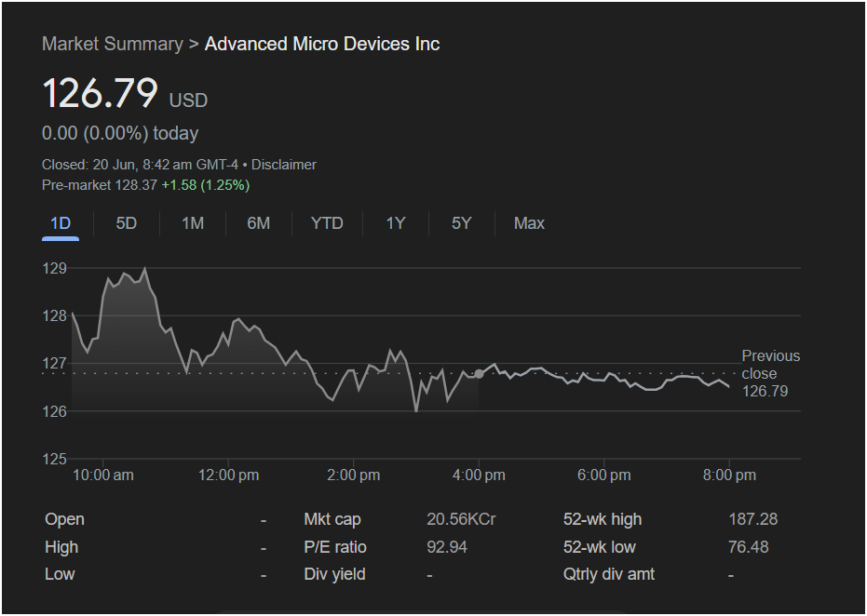This screenshot has width=867, height=616.
Task: Click the 12:00 pm axis label
Action: point(228,475)
